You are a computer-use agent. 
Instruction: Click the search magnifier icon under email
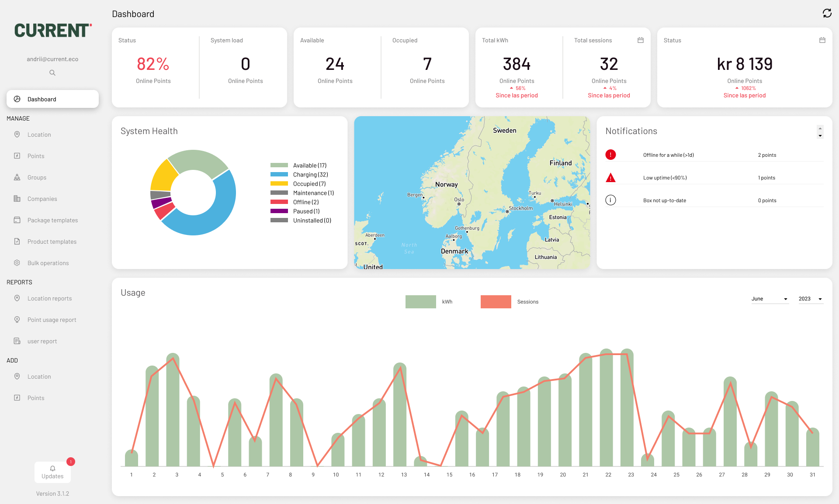click(x=52, y=73)
